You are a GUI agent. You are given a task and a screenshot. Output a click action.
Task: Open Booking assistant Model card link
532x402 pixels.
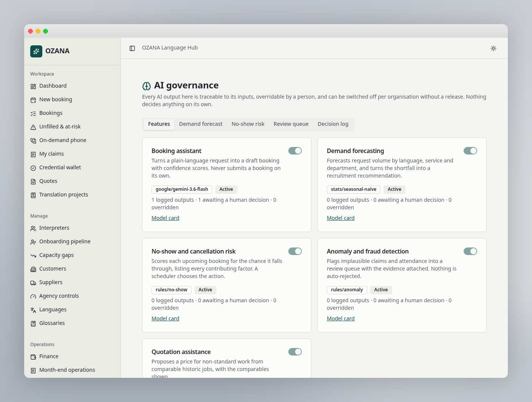point(165,218)
